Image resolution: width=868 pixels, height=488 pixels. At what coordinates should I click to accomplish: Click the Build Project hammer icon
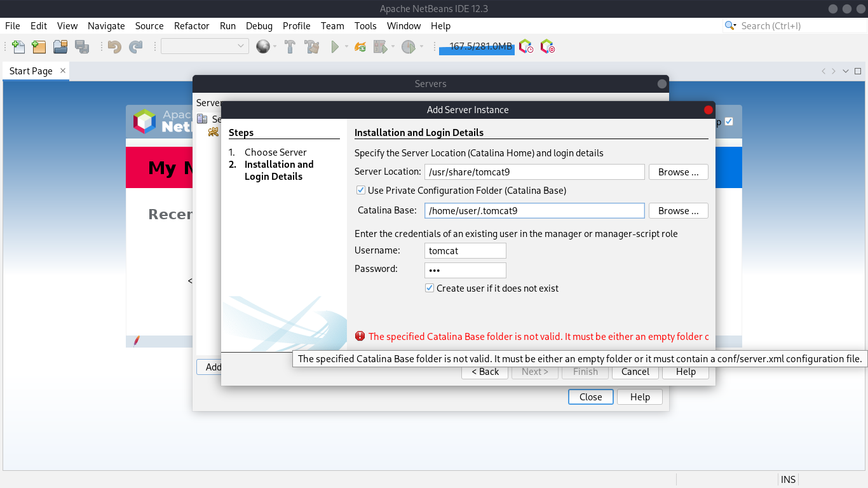pyautogui.click(x=290, y=46)
